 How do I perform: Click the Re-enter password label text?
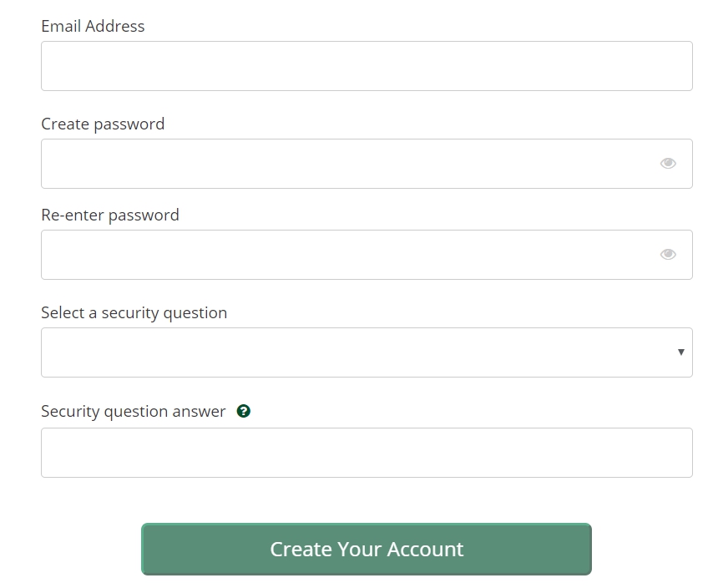pyautogui.click(x=110, y=215)
